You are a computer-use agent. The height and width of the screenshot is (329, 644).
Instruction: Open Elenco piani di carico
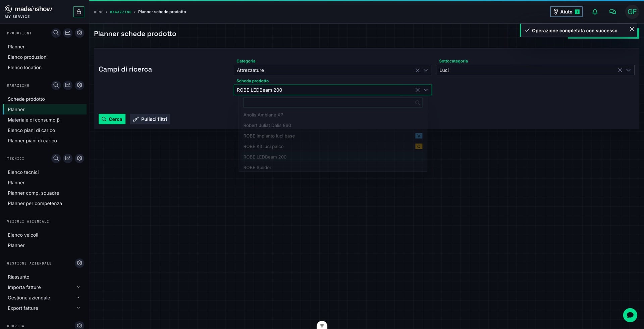pyautogui.click(x=31, y=130)
